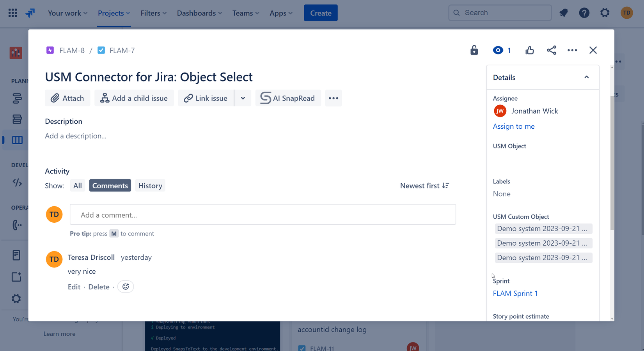Open the project avatar in sidebar
Screen dimensions: 644x351
(16, 53)
